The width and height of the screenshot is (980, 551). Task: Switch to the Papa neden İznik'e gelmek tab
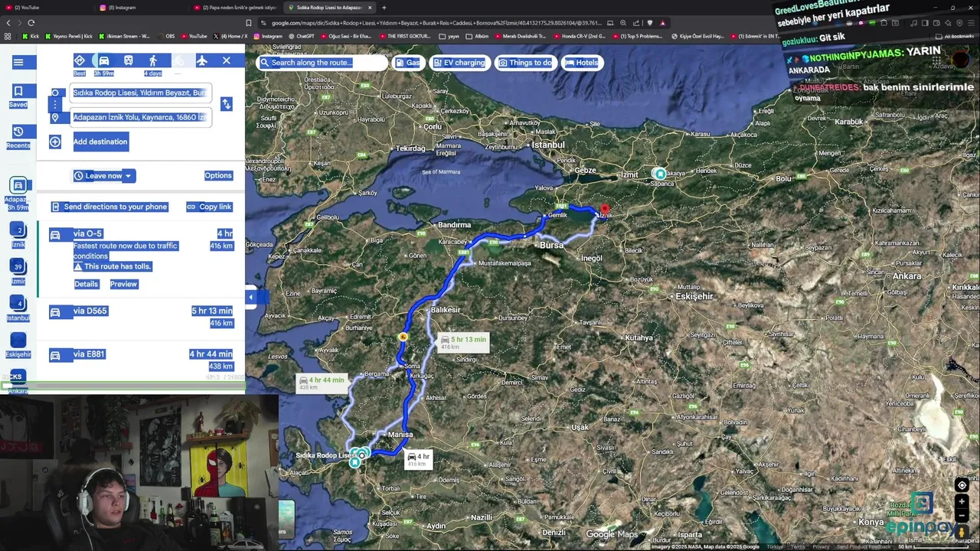(x=236, y=8)
